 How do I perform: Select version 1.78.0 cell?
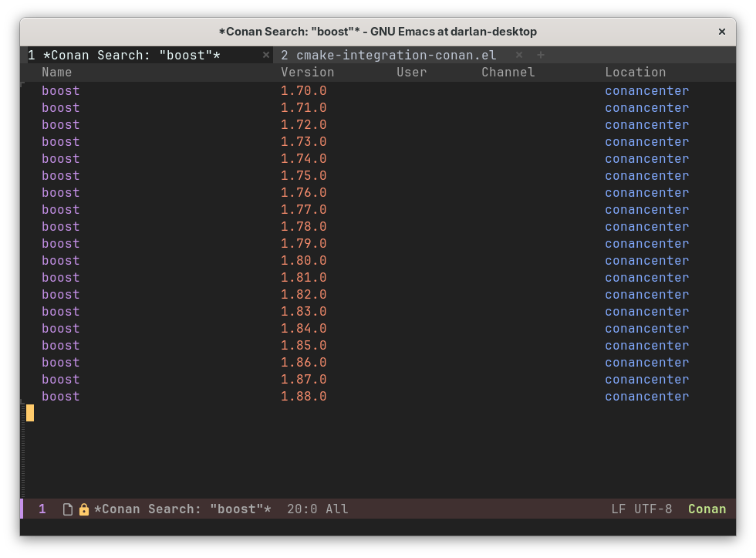coord(304,227)
